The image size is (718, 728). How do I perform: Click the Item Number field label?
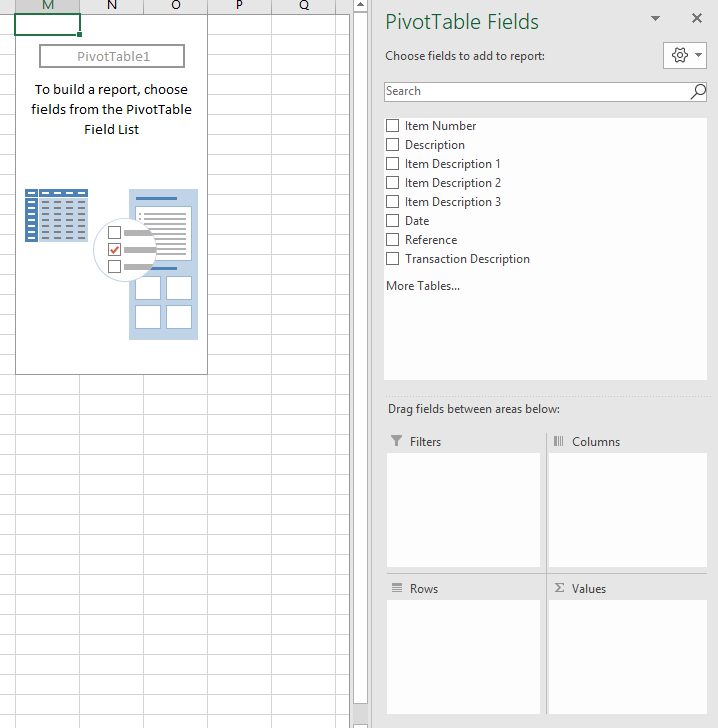(x=440, y=126)
